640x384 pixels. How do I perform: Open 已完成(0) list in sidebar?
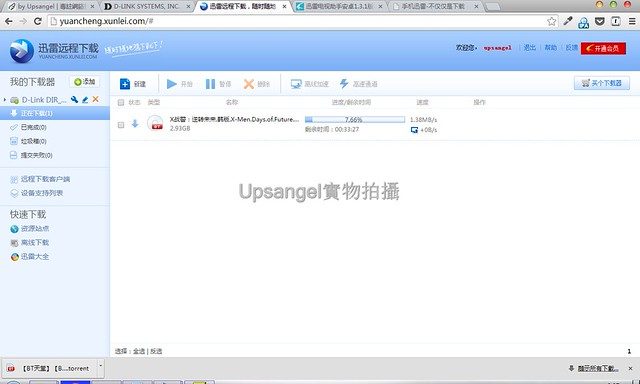33,127
